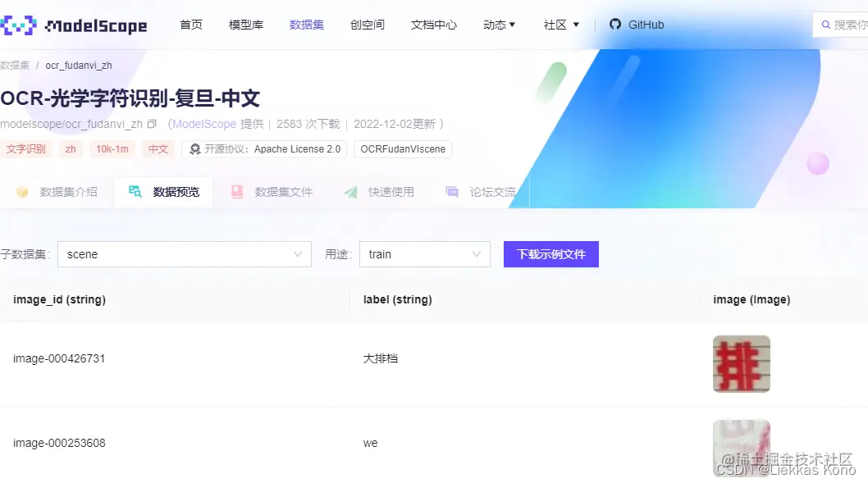Open the 动态 dropdown menu
The image size is (868, 483).
tap(499, 25)
